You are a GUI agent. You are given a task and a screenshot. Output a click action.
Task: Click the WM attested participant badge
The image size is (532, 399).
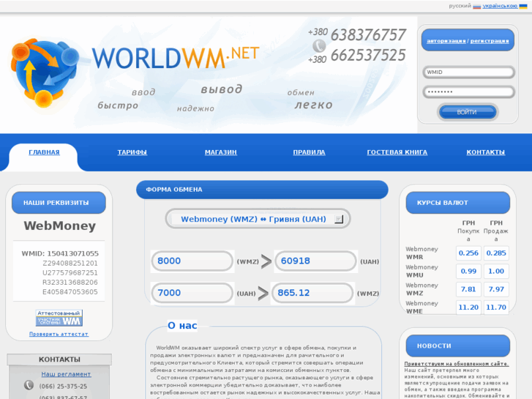tap(59, 318)
